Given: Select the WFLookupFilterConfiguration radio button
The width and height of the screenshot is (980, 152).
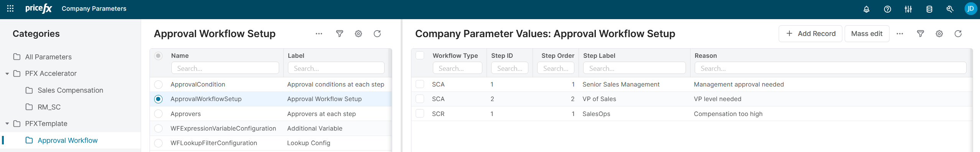Looking at the screenshot, I should (158, 143).
